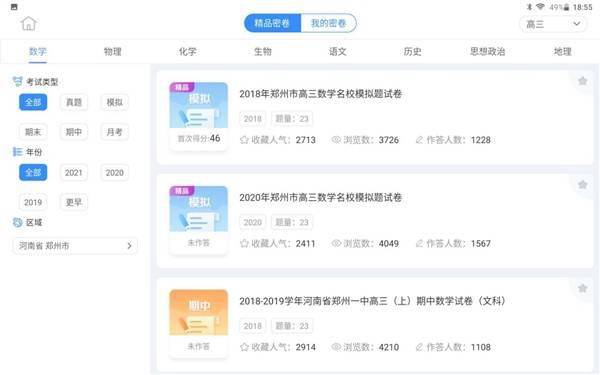
Task: Tap the Wi-Fi status icon
Action: (x=540, y=7)
